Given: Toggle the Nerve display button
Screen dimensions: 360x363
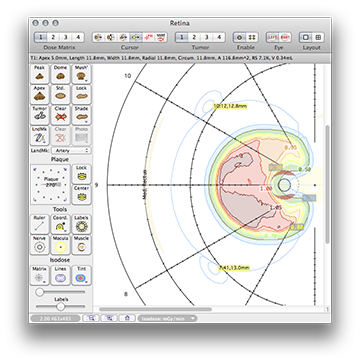Looking at the screenshot, I should point(40,245).
